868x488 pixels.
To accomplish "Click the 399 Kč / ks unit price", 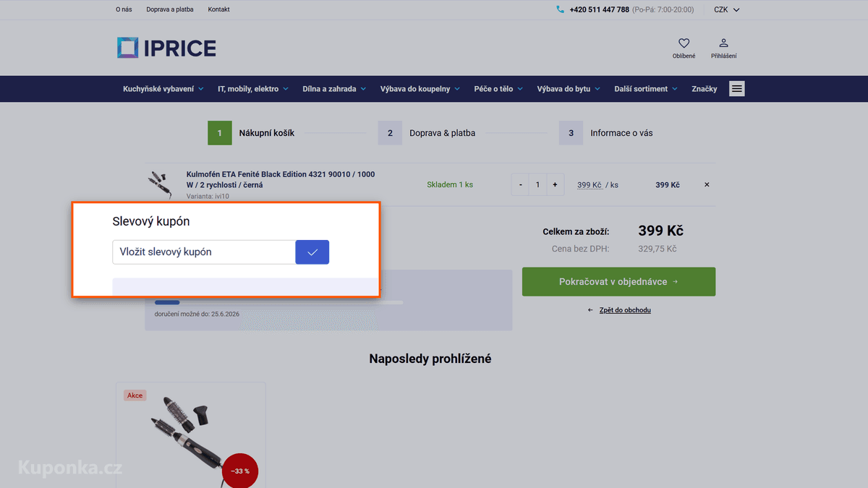I will [x=597, y=185].
